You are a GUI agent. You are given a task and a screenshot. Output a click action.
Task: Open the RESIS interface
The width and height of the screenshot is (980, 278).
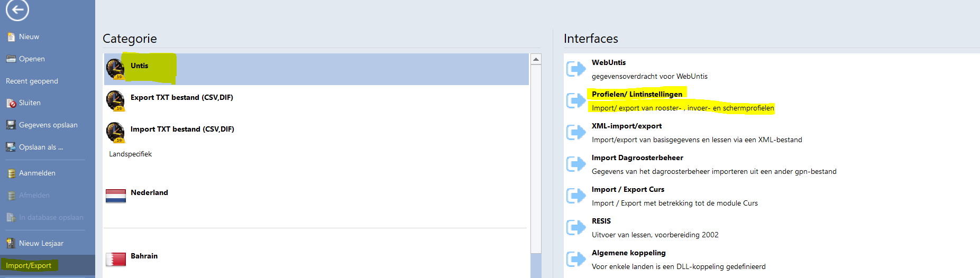click(x=601, y=221)
